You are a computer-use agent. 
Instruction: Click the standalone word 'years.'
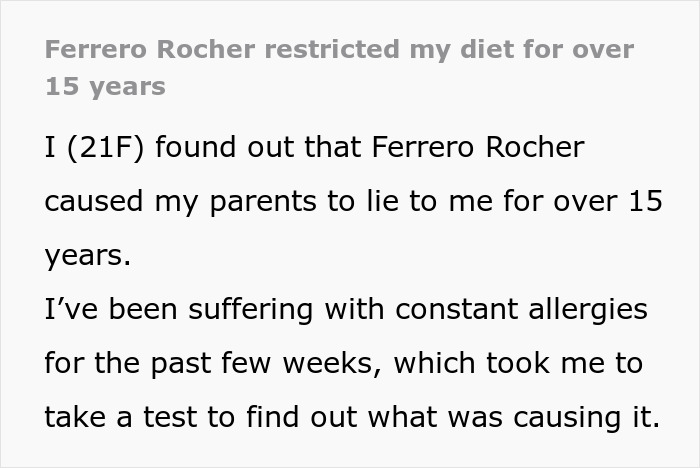pos(87,255)
